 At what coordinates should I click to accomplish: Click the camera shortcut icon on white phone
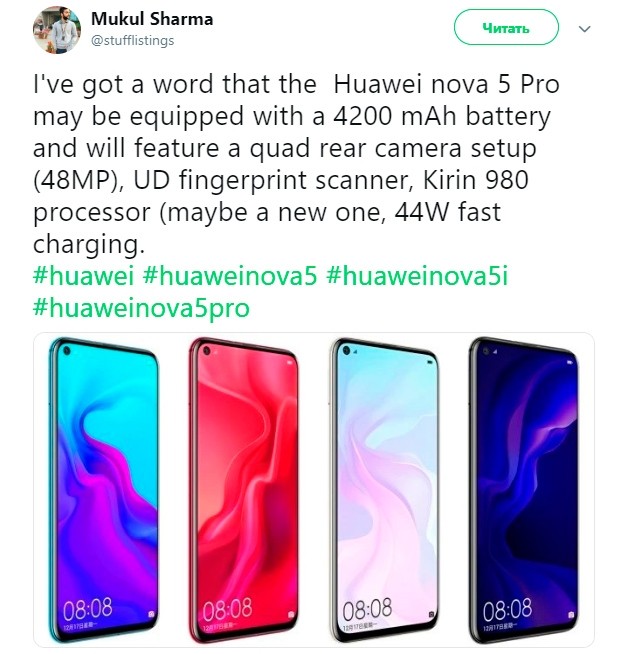[431, 614]
